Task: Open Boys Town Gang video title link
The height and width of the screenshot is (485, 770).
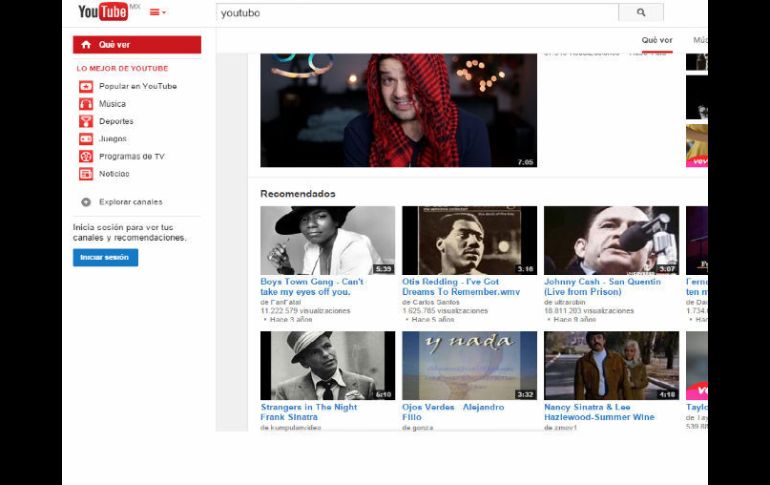Action: (x=312, y=286)
